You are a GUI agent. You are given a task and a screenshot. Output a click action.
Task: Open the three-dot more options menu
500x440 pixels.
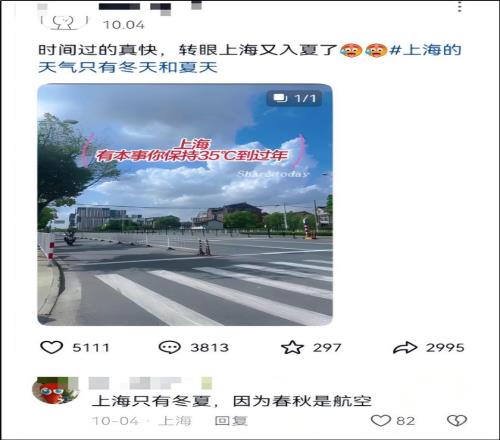click(460, 7)
